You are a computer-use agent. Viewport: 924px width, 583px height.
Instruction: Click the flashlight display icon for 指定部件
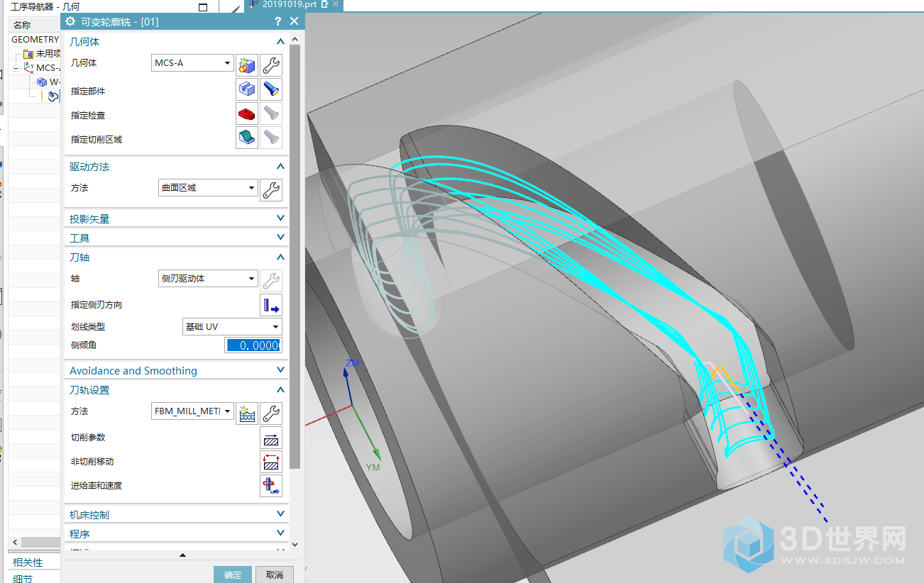pos(270,89)
